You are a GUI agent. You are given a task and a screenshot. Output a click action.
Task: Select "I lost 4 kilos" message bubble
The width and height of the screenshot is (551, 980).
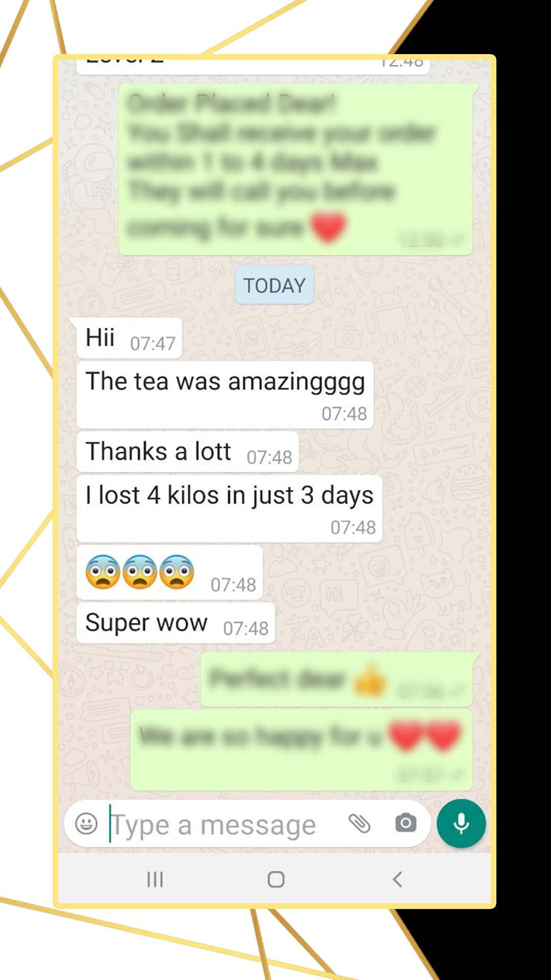point(229,508)
